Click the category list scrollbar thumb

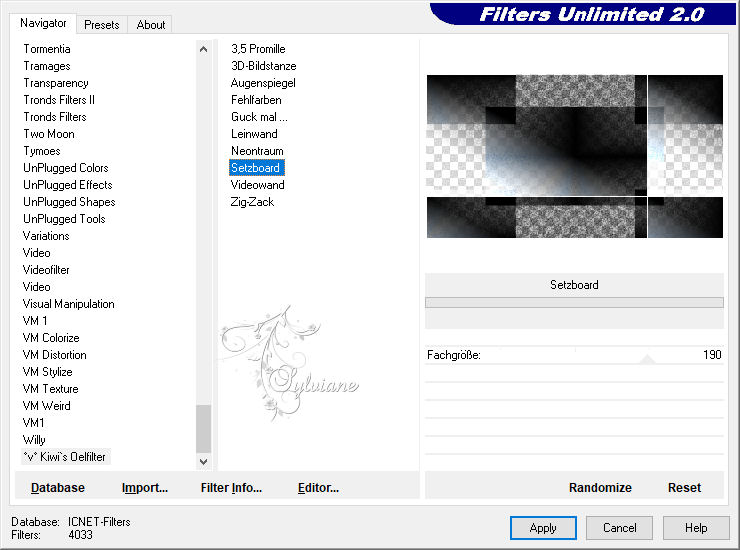click(203, 429)
